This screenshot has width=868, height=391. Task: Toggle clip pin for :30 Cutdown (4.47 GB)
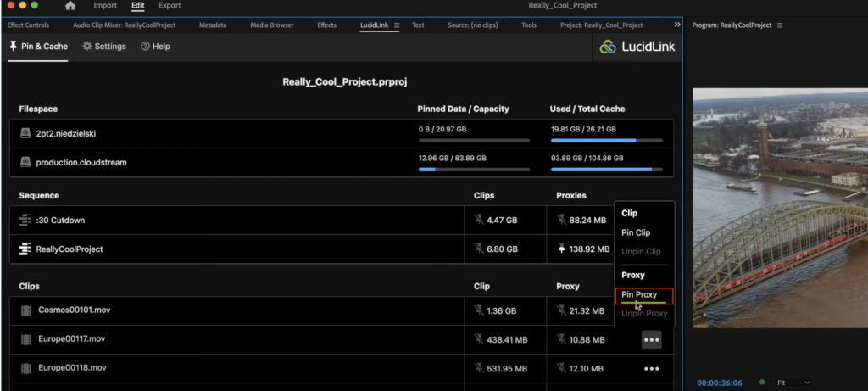(479, 220)
